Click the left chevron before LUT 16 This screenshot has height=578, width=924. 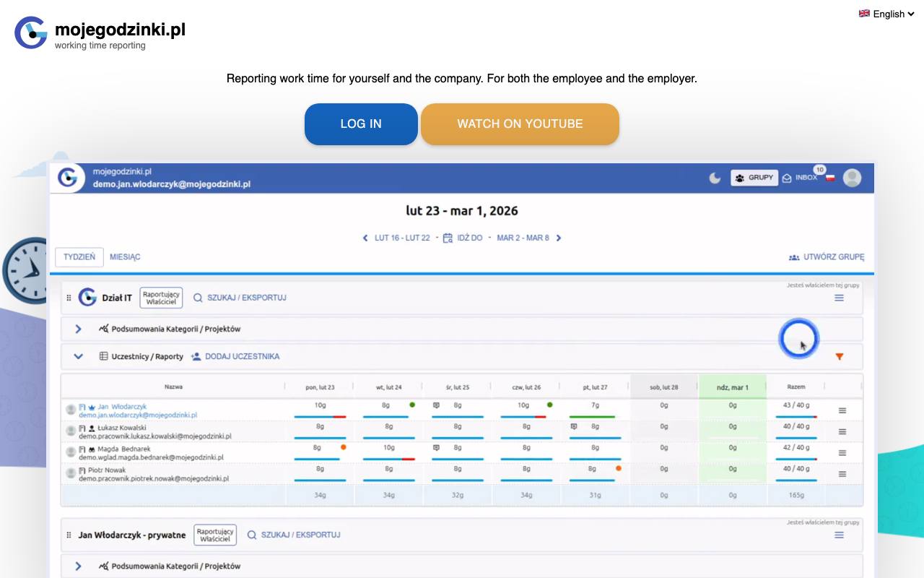pos(365,238)
